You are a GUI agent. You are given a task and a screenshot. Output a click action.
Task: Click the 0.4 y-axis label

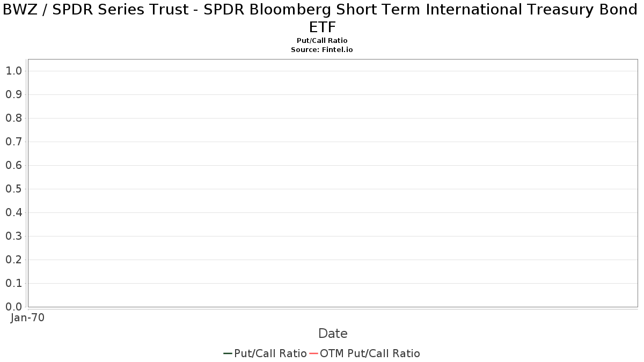(x=13, y=212)
